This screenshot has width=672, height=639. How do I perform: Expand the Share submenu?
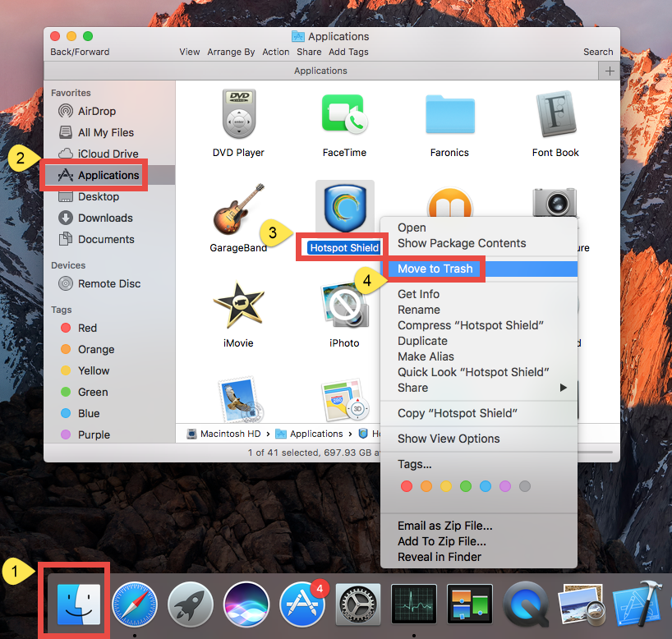[412, 388]
